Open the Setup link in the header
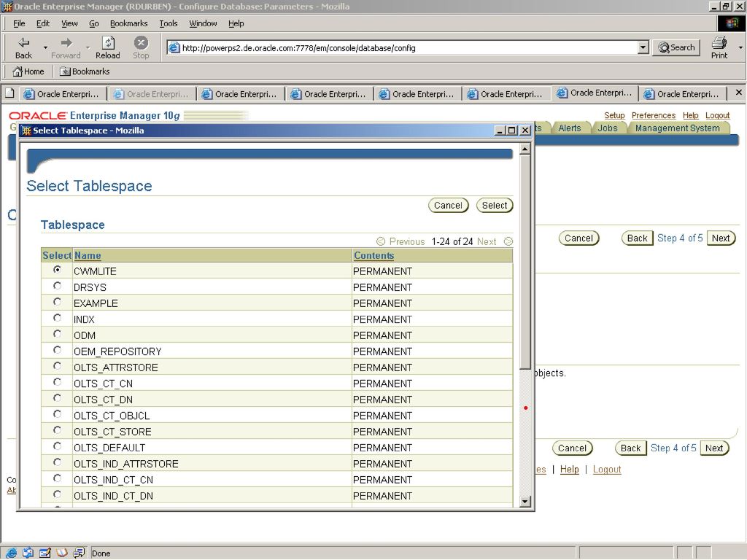 pos(614,115)
